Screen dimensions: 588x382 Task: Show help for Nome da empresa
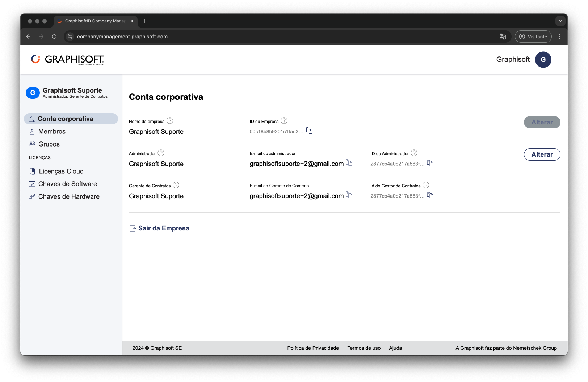click(x=170, y=121)
